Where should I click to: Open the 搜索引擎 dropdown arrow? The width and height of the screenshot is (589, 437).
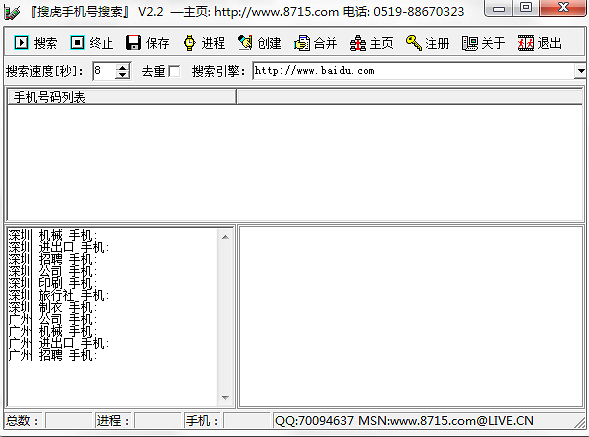[x=580, y=71]
